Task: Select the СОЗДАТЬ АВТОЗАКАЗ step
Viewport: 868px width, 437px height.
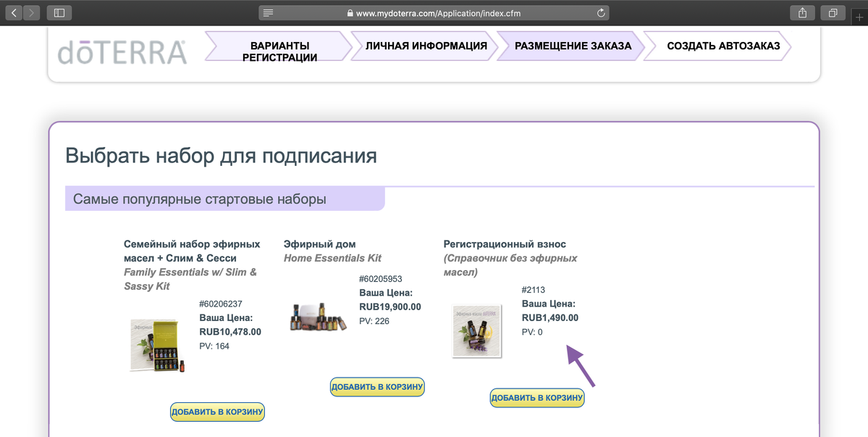Action: pos(717,46)
